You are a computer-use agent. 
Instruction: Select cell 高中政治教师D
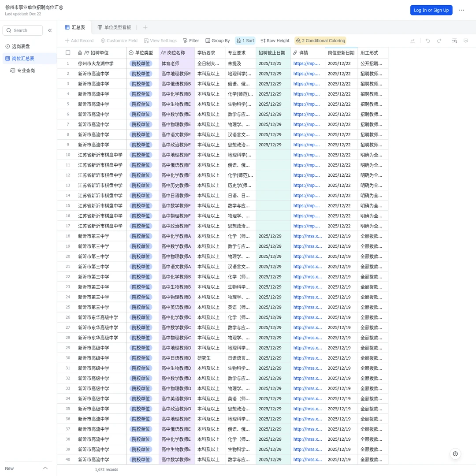pyautogui.click(x=177, y=409)
